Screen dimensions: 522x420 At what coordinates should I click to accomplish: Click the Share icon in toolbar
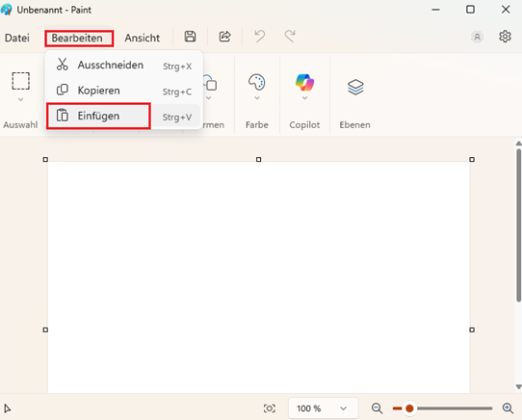(x=224, y=37)
